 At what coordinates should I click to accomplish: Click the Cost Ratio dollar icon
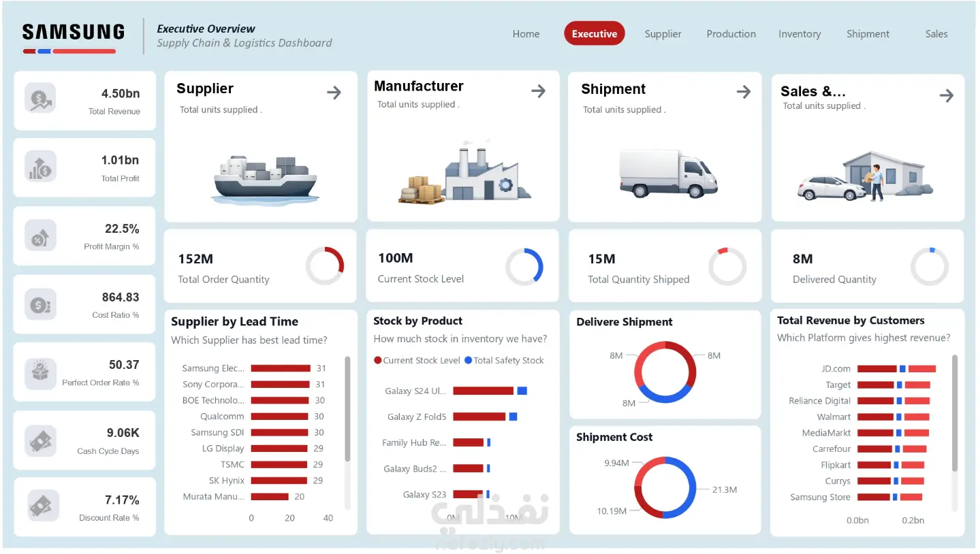coord(40,304)
